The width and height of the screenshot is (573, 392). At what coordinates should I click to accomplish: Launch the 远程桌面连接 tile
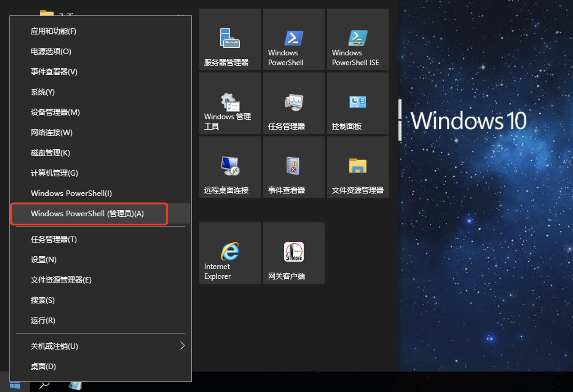(x=230, y=167)
